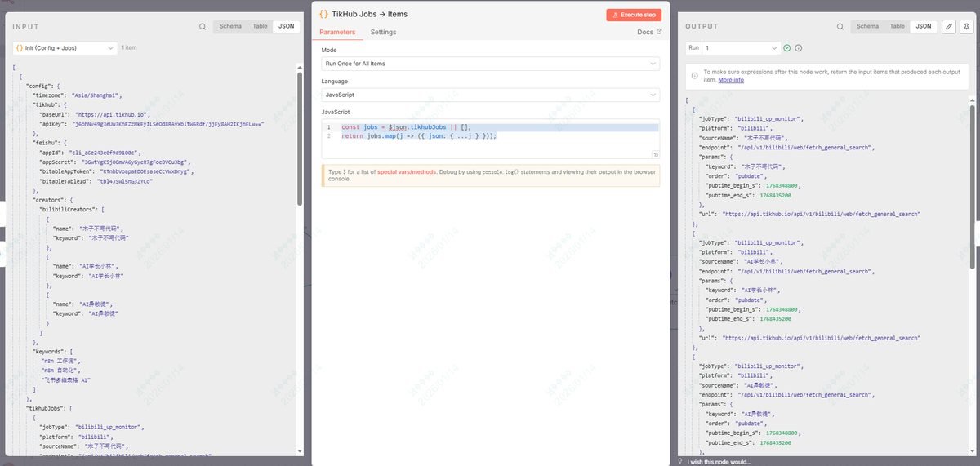
Task: Click the special vars/methods link
Action: coord(408,172)
